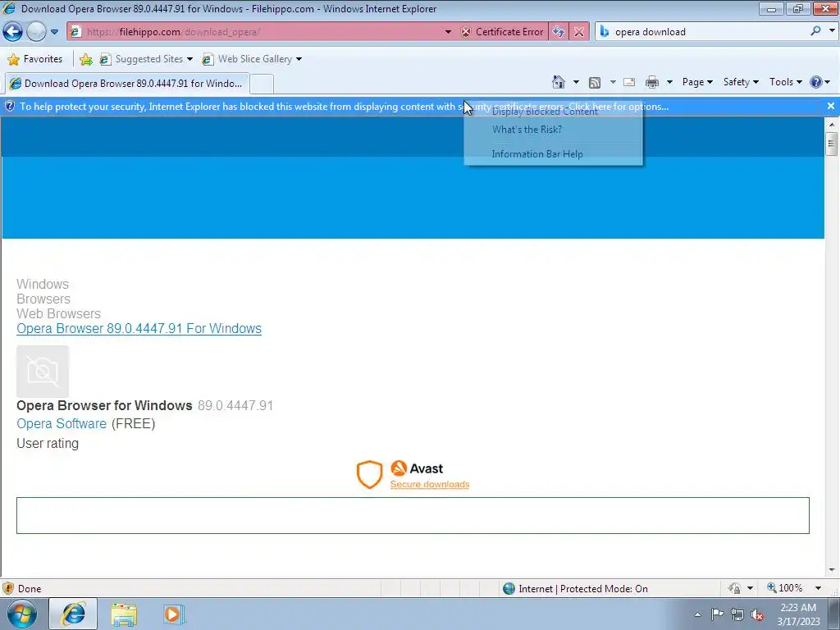Open Windows Explorer from taskbar
The image size is (840, 630).
pyautogui.click(x=124, y=614)
